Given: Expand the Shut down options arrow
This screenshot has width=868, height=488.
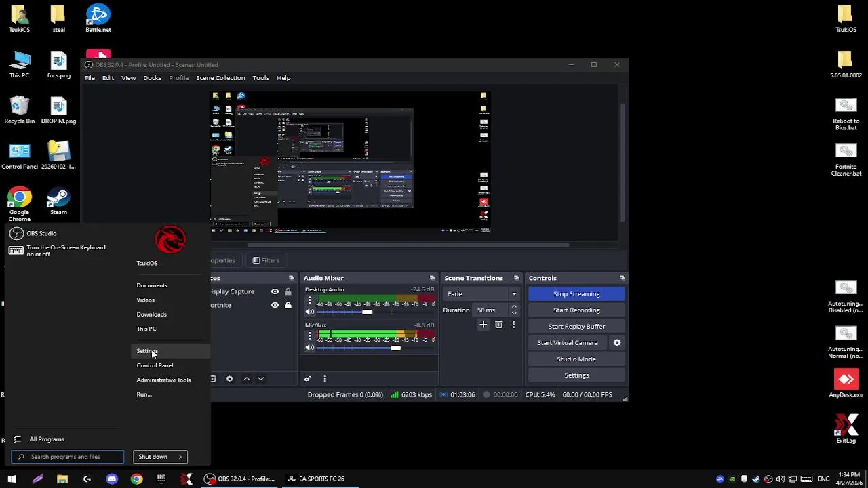Looking at the screenshot, I should pos(180,457).
